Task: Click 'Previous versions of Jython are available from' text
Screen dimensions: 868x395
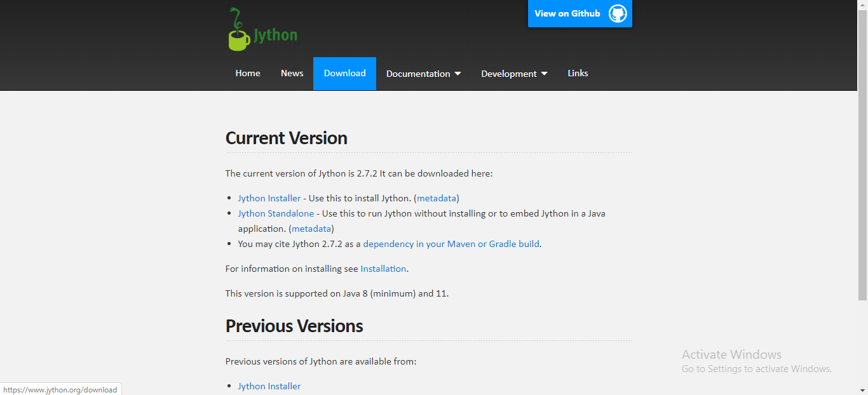Action: tap(321, 361)
